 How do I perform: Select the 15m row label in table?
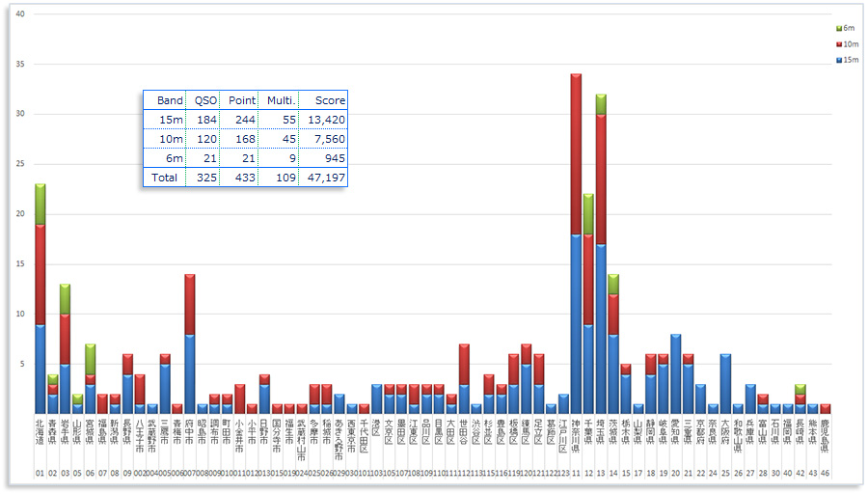171,120
